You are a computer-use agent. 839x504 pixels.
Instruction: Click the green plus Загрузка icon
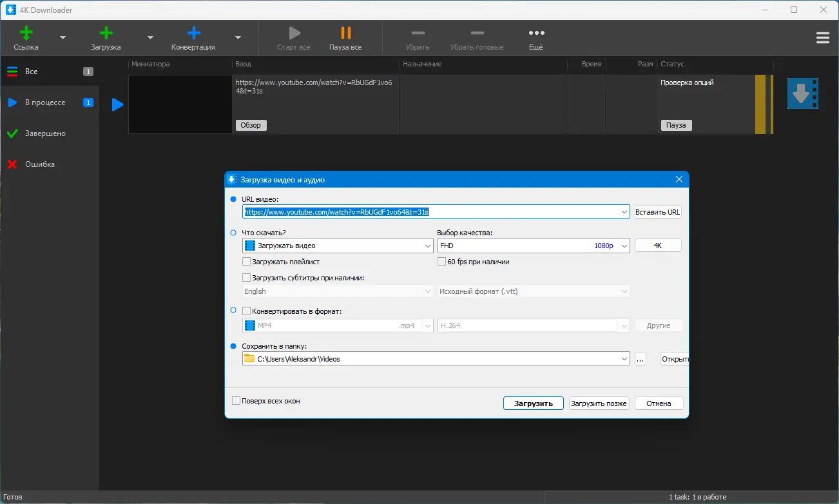[x=106, y=34]
